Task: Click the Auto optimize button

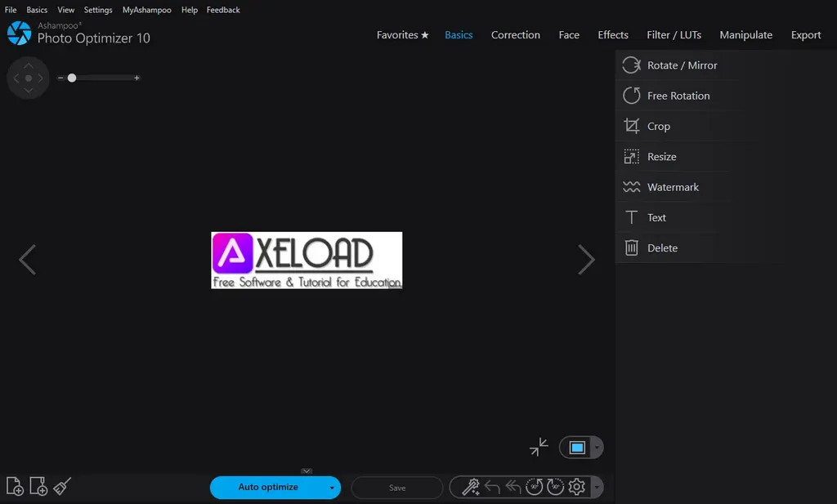Action: coord(268,488)
